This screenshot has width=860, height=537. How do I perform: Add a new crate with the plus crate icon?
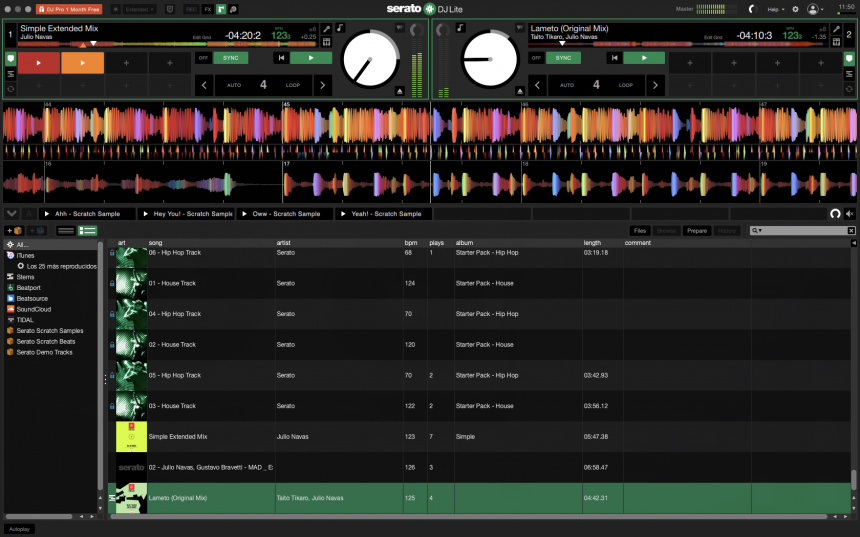(14, 231)
